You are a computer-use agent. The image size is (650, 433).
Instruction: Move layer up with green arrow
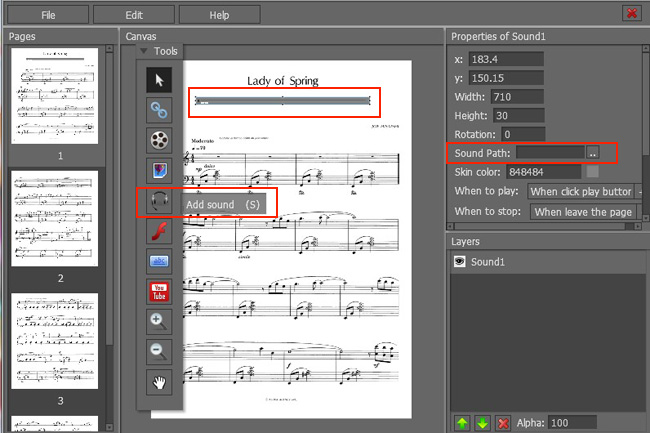coord(462,423)
